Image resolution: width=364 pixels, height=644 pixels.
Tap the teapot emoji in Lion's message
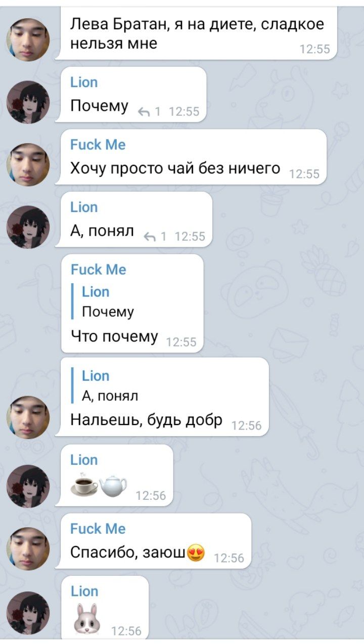(114, 486)
